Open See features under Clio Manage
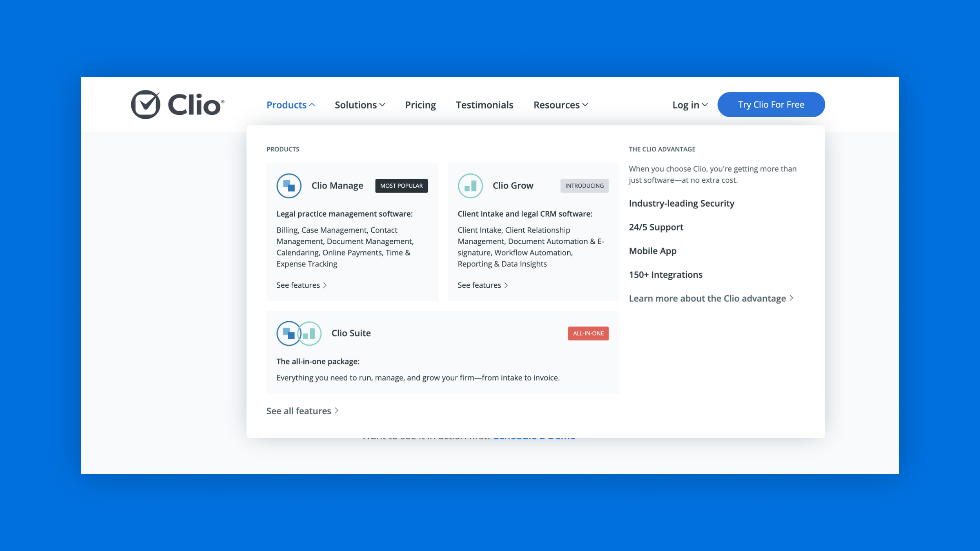Image resolution: width=980 pixels, height=551 pixels. tap(301, 285)
